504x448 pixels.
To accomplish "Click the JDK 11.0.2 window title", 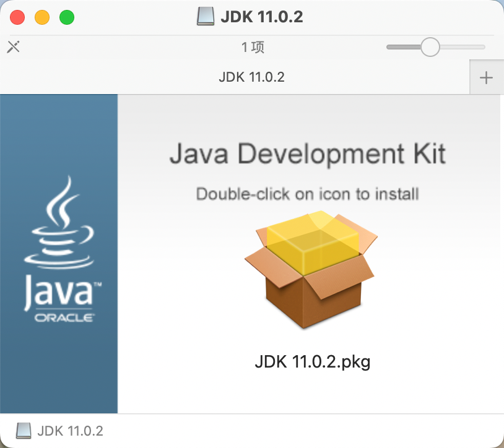I will point(262,17).
